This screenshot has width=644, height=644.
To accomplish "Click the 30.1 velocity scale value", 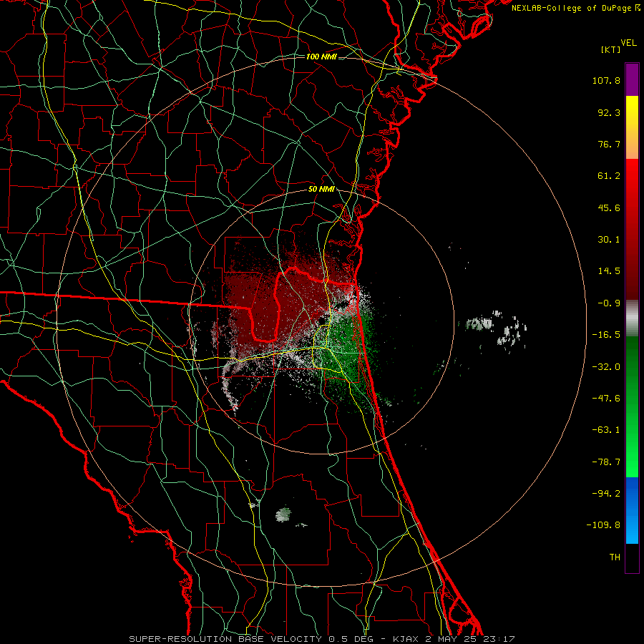I will click(609, 240).
